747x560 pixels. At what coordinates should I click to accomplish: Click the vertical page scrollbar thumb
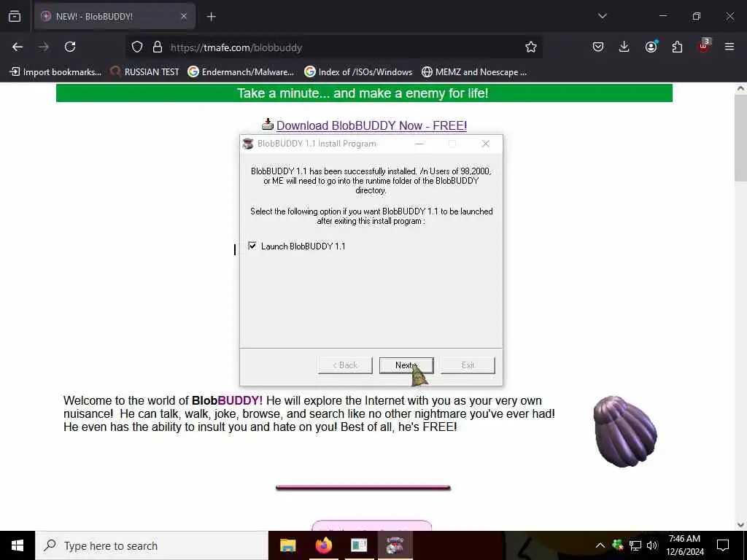pyautogui.click(x=740, y=138)
